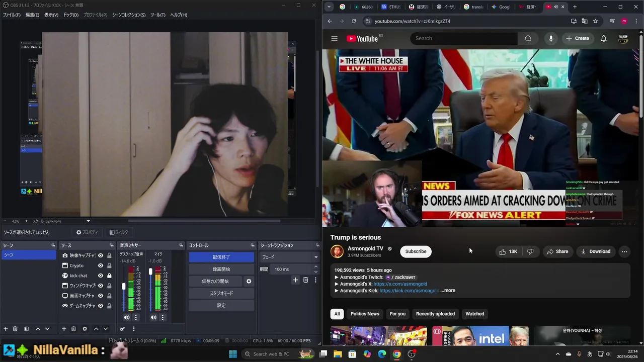Show hidden system tray icons chevron
This screenshot has width=644, height=362.
pyautogui.click(x=557, y=354)
